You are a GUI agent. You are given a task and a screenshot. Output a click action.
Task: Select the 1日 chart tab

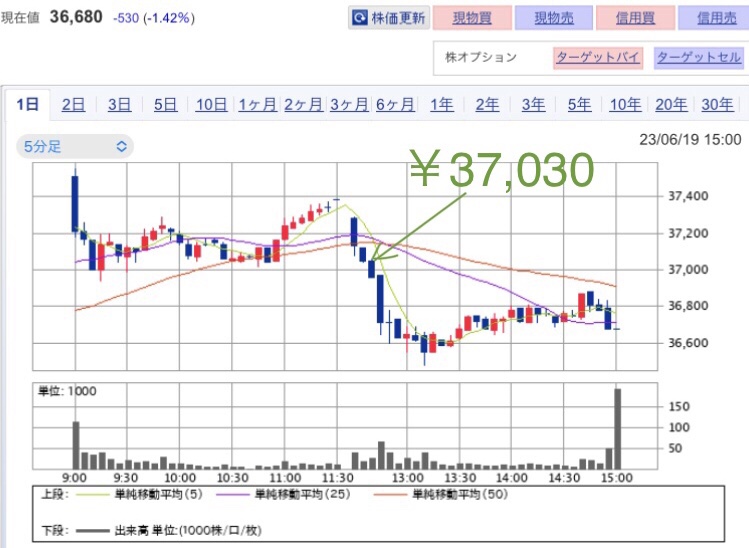tap(28, 104)
